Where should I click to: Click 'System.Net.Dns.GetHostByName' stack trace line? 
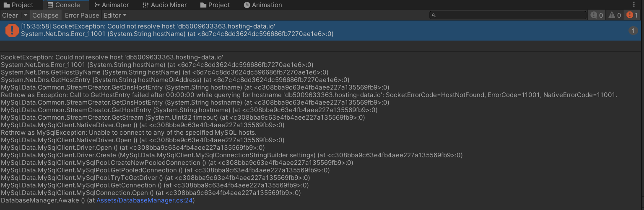click(165, 72)
